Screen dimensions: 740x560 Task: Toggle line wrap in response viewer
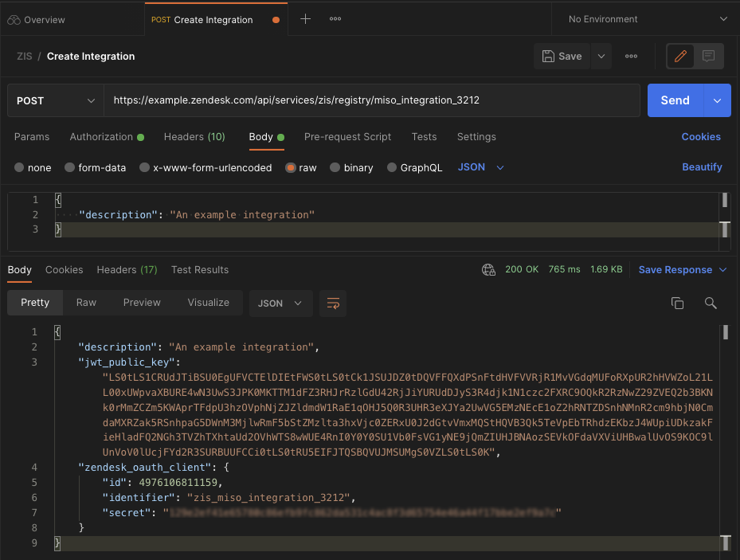pyautogui.click(x=333, y=303)
